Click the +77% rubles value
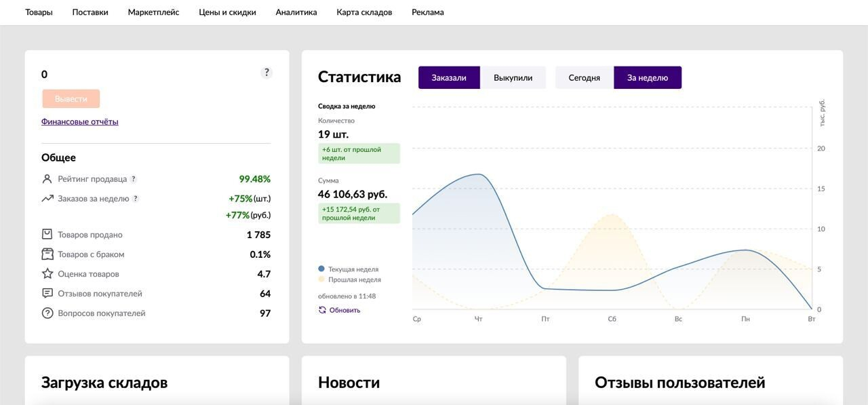The width and height of the screenshot is (868, 405). [238, 215]
